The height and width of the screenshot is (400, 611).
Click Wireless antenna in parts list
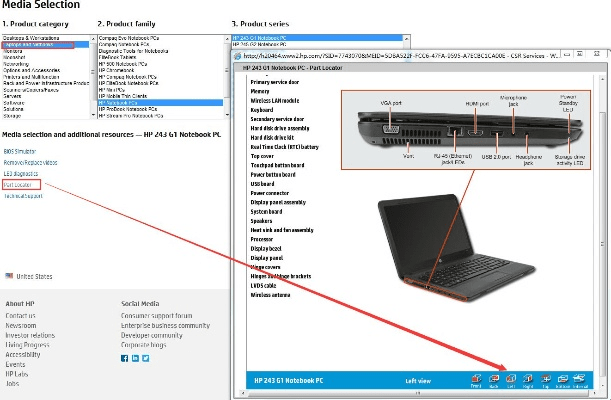[272, 295]
